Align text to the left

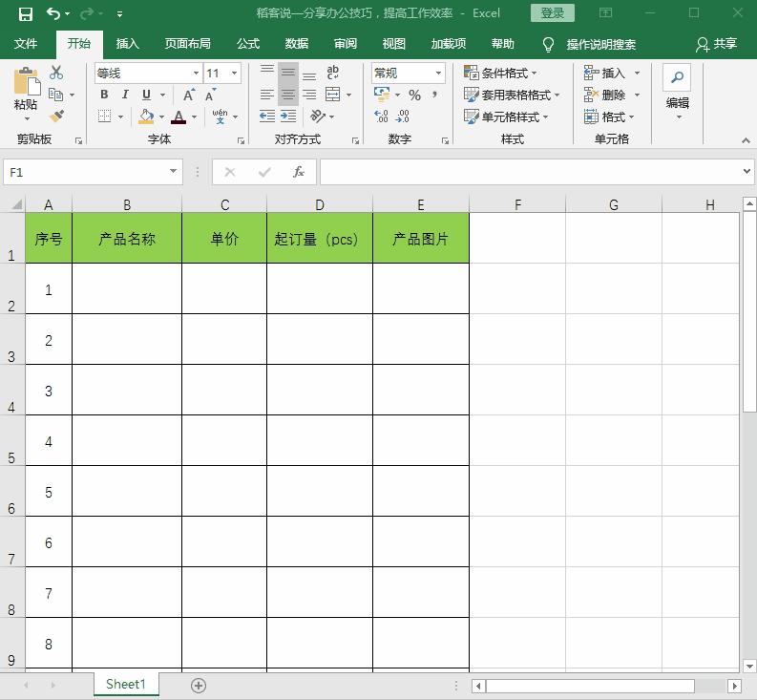tap(267, 95)
